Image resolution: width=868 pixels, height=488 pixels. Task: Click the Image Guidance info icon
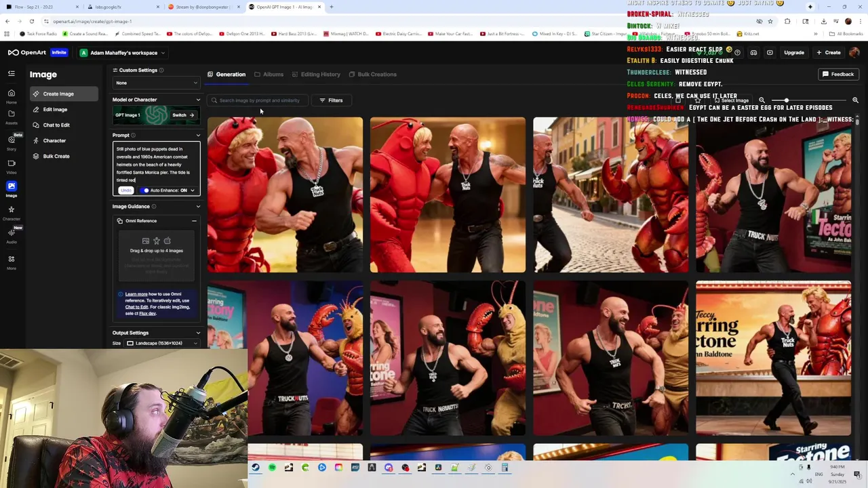pos(154,206)
